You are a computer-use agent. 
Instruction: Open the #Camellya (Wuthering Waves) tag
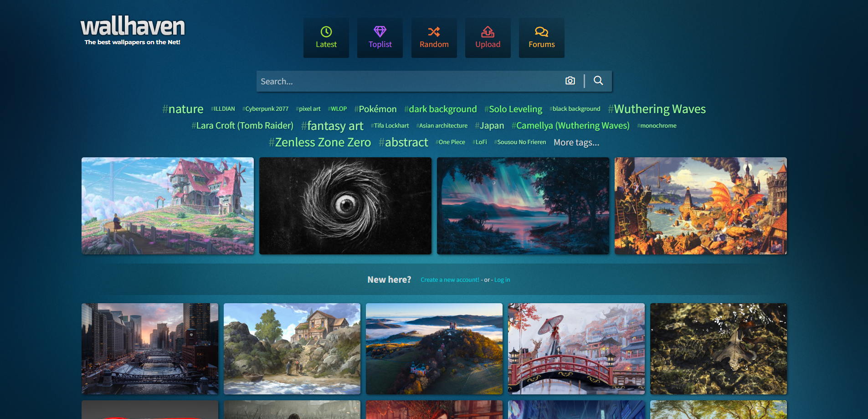[x=570, y=125]
